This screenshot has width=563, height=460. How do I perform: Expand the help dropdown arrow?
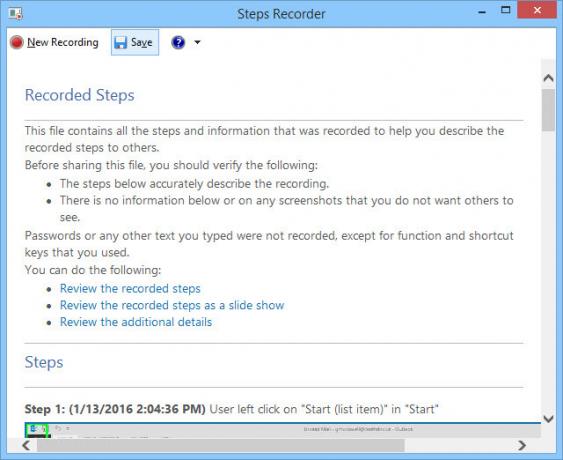point(197,42)
